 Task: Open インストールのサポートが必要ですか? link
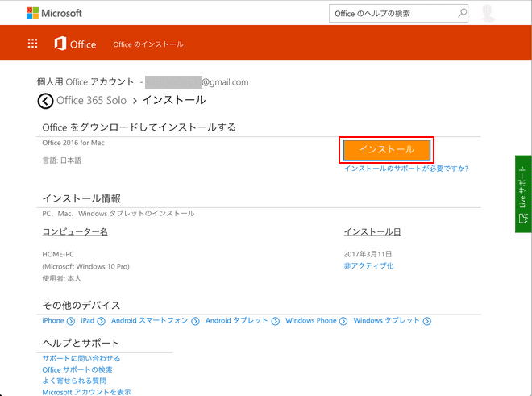coord(406,169)
